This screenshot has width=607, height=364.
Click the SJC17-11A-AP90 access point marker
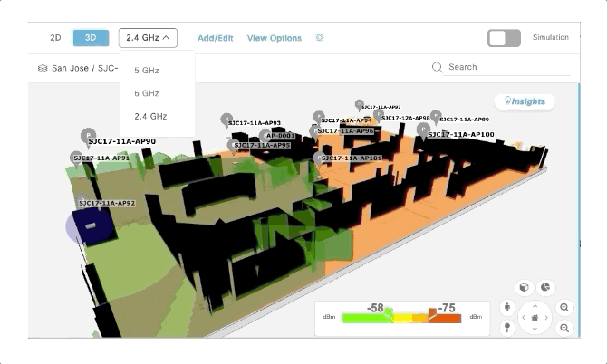click(88, 134)
